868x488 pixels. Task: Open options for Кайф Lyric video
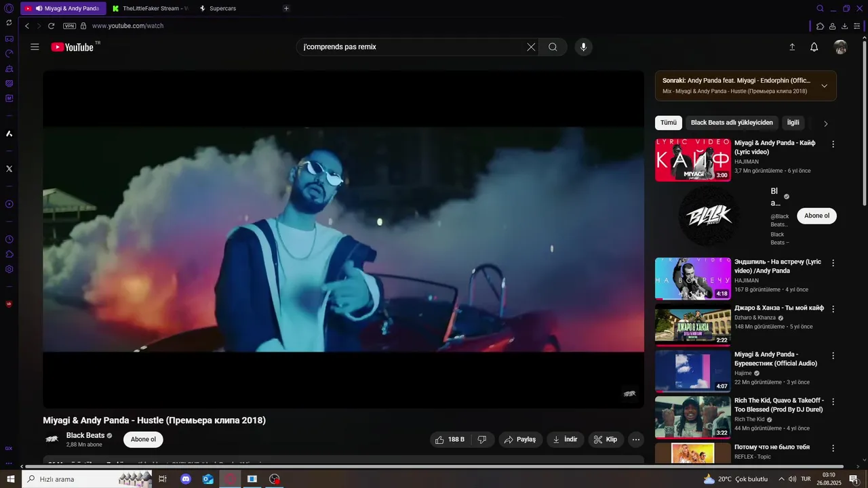pos(833,144)
